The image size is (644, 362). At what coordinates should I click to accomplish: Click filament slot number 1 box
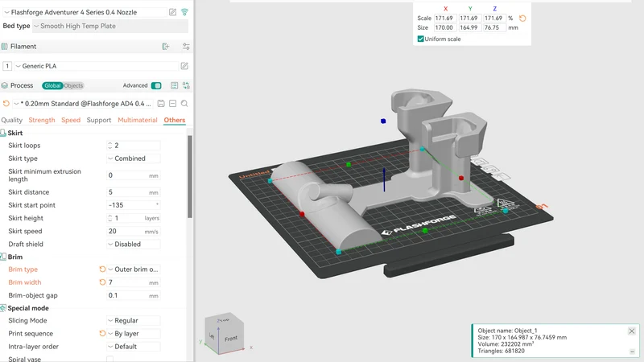click(7, 66)
